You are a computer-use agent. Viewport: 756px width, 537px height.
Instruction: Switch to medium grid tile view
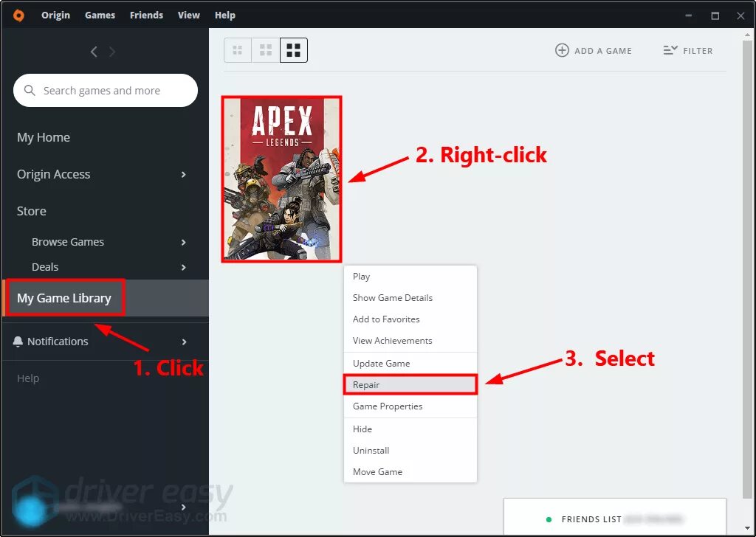click(x=266, y=50)
